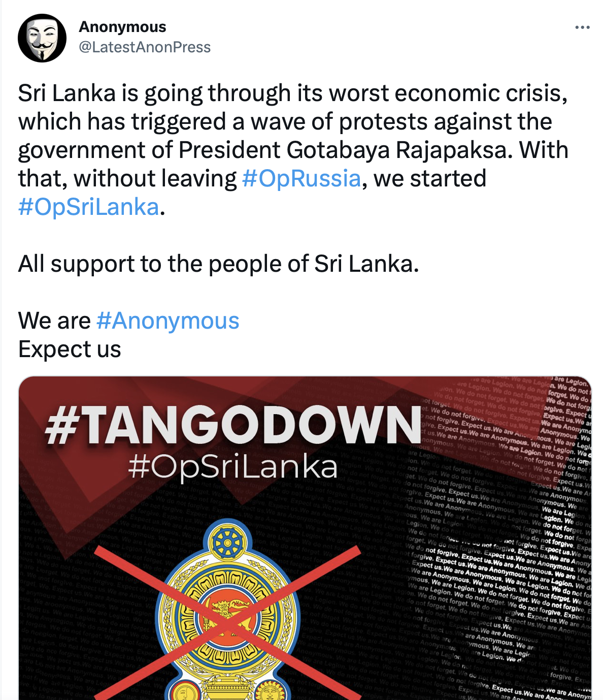Screen dimensions: 603x700
Task: Follow the #OpRussia hashtag link
Action: [301, 178]
